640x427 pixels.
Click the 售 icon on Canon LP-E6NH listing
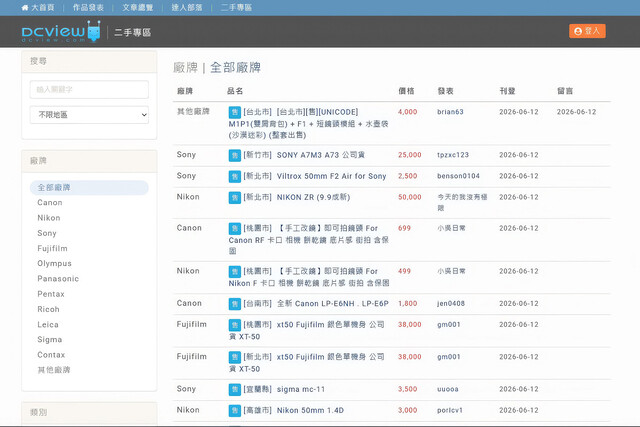coord(235,304)
